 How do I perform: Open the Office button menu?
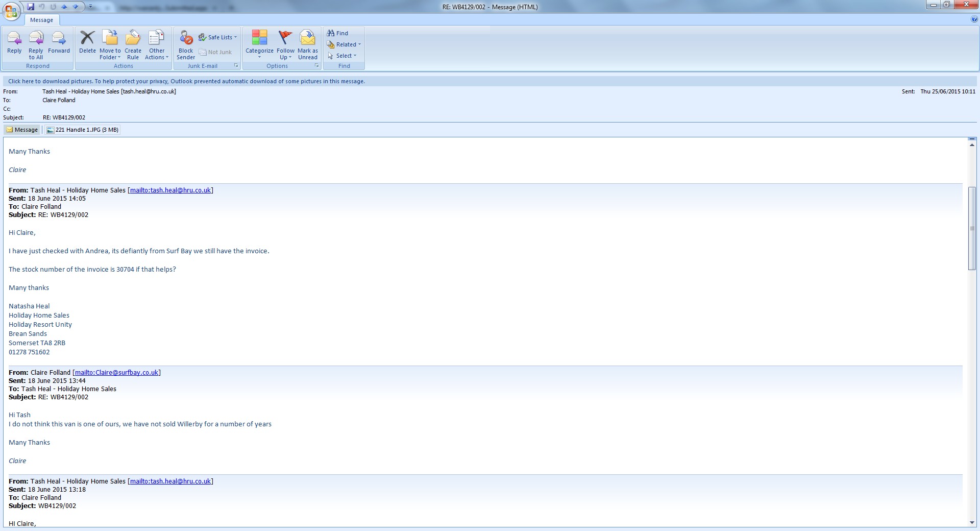coord(11,10)
